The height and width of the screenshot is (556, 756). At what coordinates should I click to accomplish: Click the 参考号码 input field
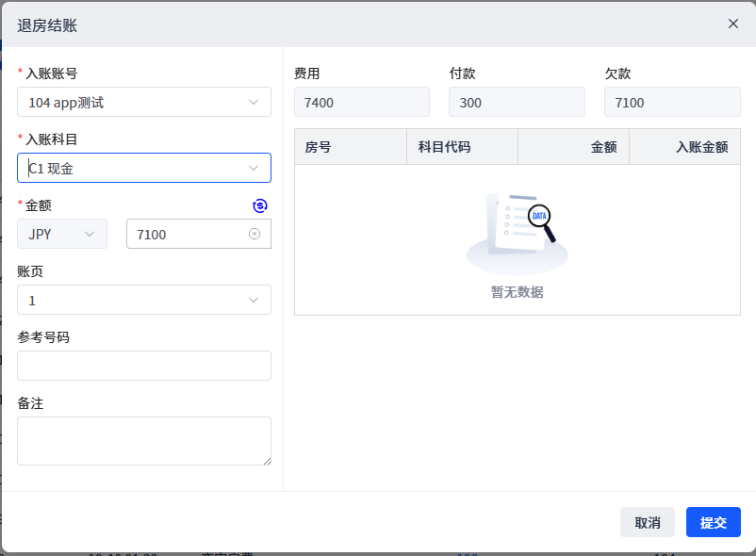144,366
